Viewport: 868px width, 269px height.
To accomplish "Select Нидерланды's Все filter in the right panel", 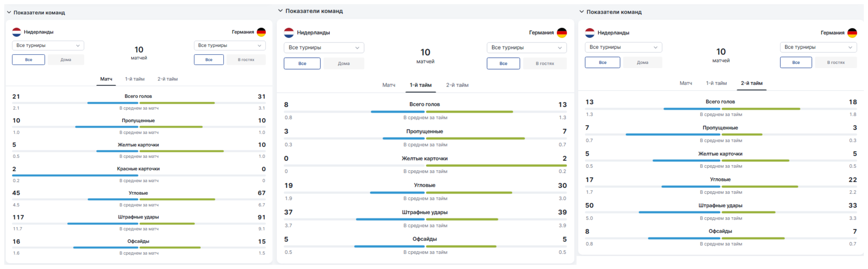I will (x=603, y=62).
